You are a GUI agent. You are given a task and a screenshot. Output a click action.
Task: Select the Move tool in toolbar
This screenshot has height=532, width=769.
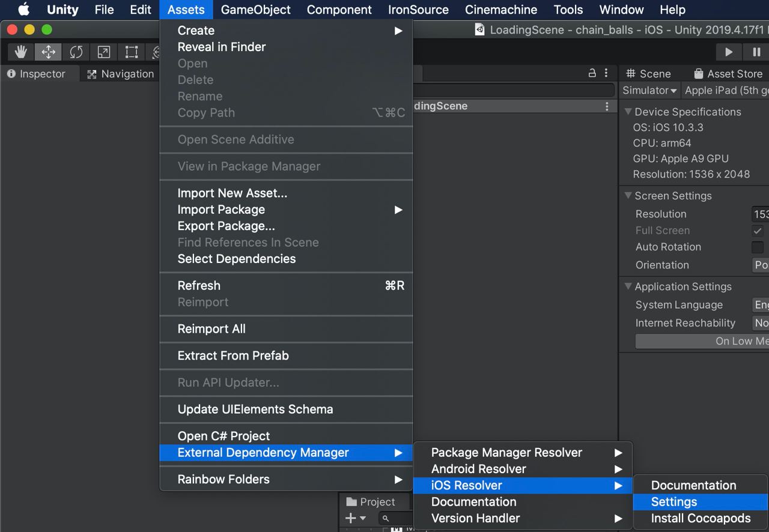(48, 52)
